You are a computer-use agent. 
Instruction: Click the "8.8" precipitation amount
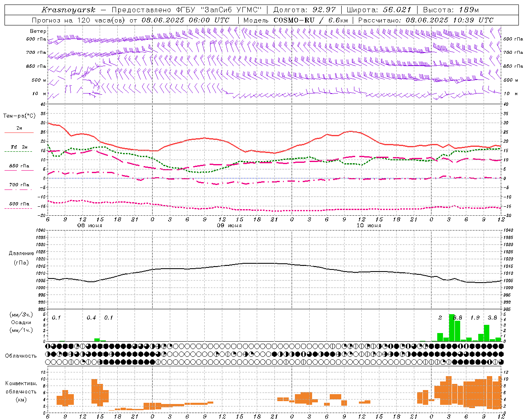[458, 318]
